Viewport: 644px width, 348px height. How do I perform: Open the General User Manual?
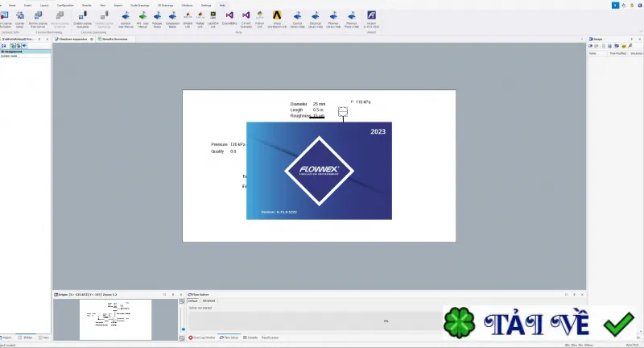coord(126,19)
